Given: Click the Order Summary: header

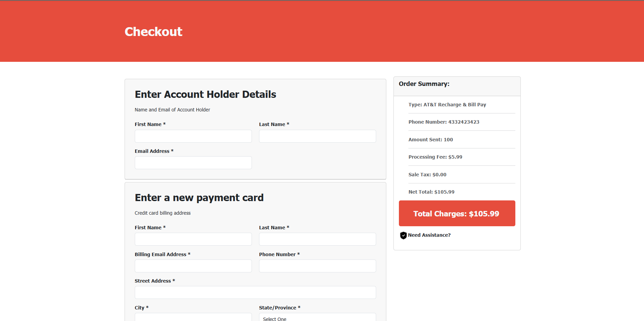Looking at the screenshot, I should point(424,84).
